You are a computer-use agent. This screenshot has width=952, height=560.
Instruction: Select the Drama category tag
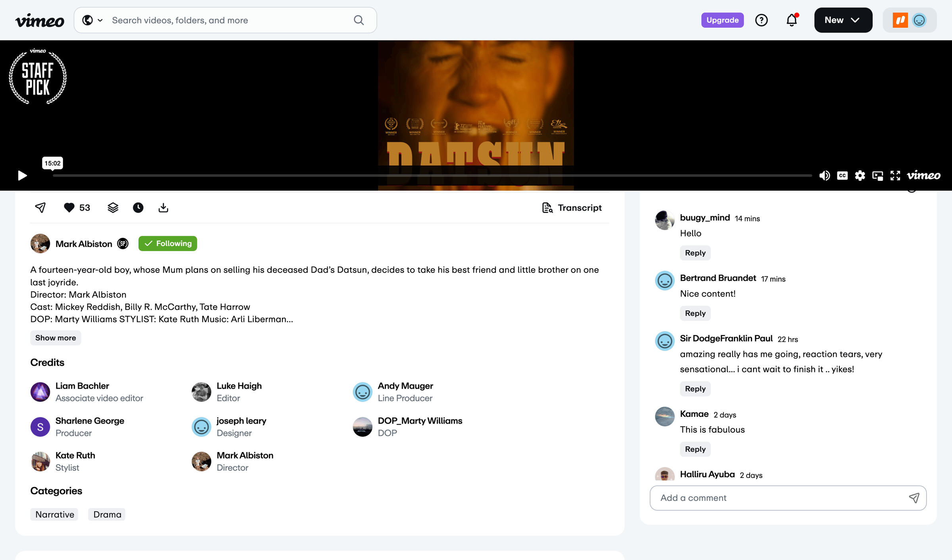(x=107, y=514)
